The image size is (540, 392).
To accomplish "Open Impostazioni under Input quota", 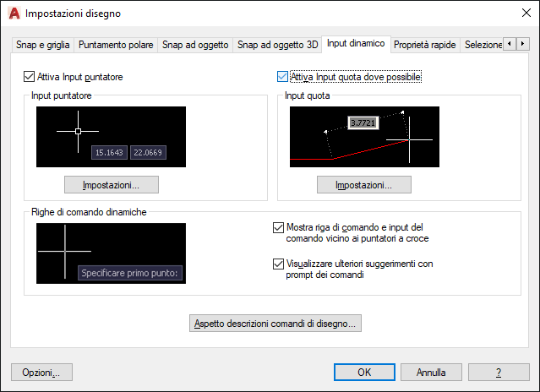I will click(364, 185).
